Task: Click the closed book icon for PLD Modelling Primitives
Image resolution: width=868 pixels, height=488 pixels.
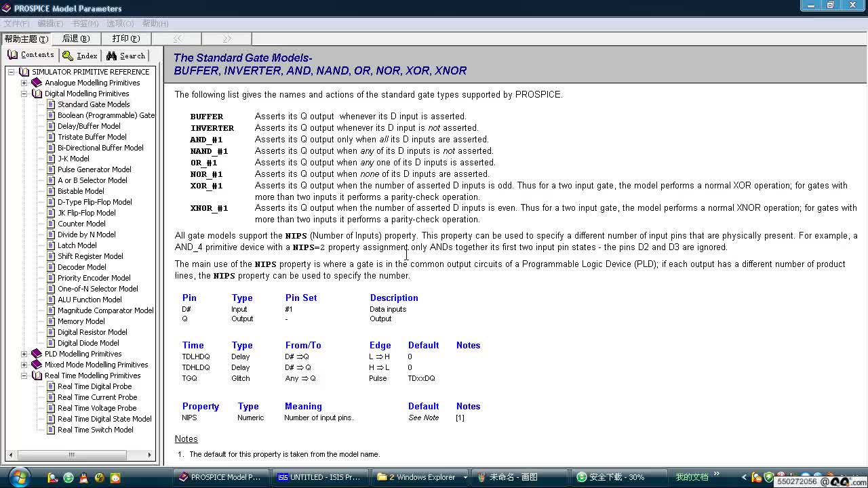Action: click(x=37, y=354)
